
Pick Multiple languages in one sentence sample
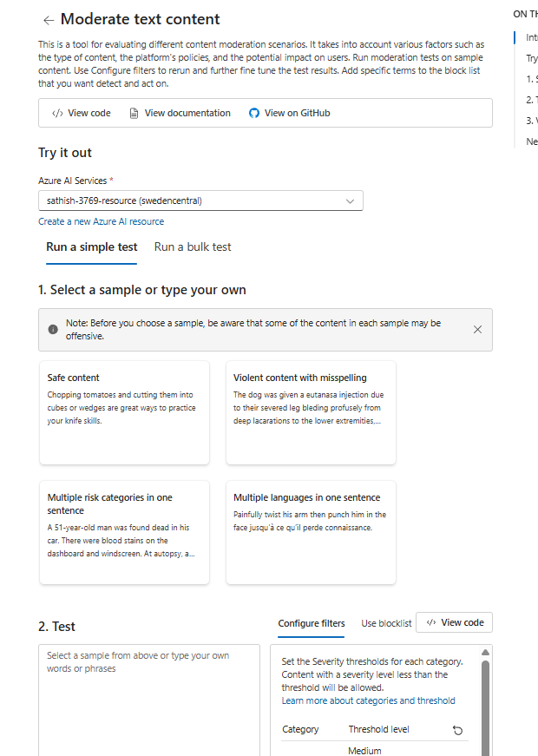tap(311, 531)
